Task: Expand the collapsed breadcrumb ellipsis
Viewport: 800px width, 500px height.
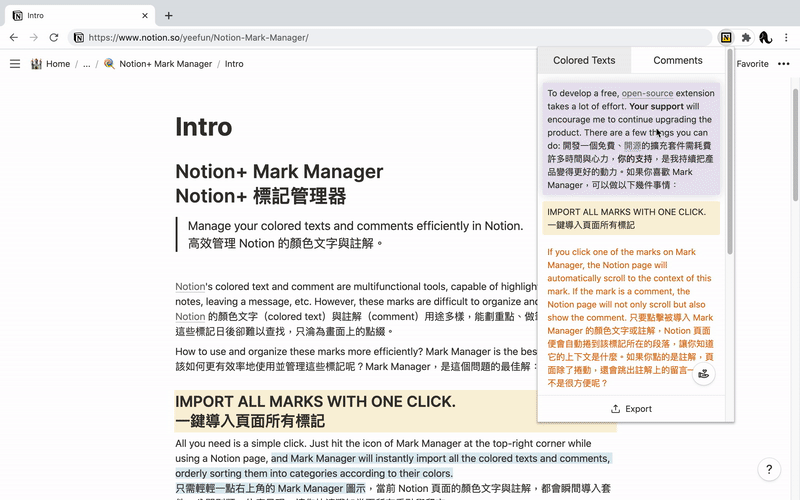Action: click(x=87, y=64)
